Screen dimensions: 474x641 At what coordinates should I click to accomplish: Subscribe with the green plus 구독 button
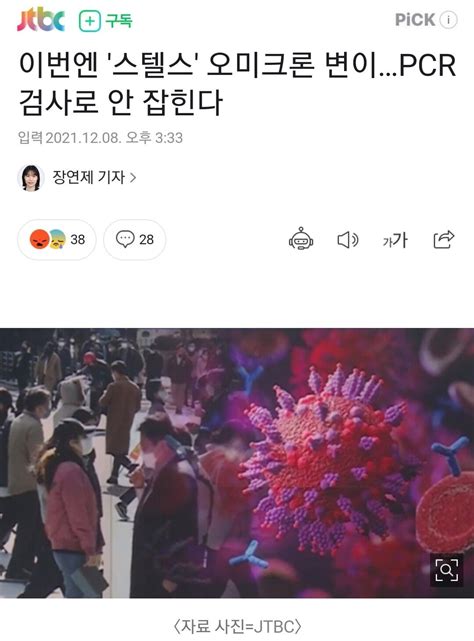106,21
